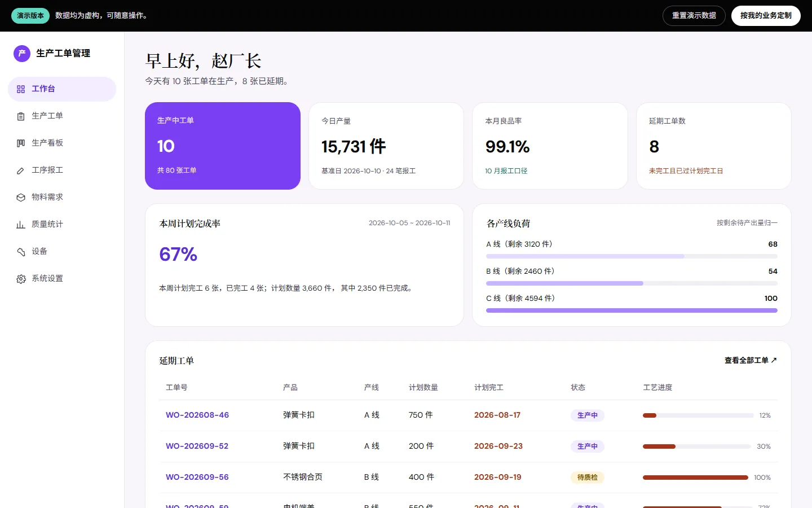The height and width of the screenshot is (508, 812).
Task: Click the 质量统计 bar chart icon
Action: pyautogui.click(x=21, y=225)
